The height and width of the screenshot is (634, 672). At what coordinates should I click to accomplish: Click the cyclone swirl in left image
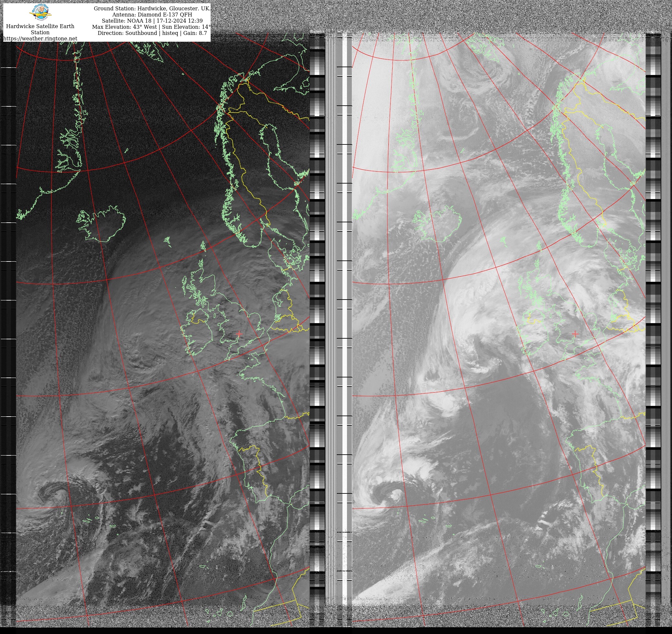(x=58, y=496)
